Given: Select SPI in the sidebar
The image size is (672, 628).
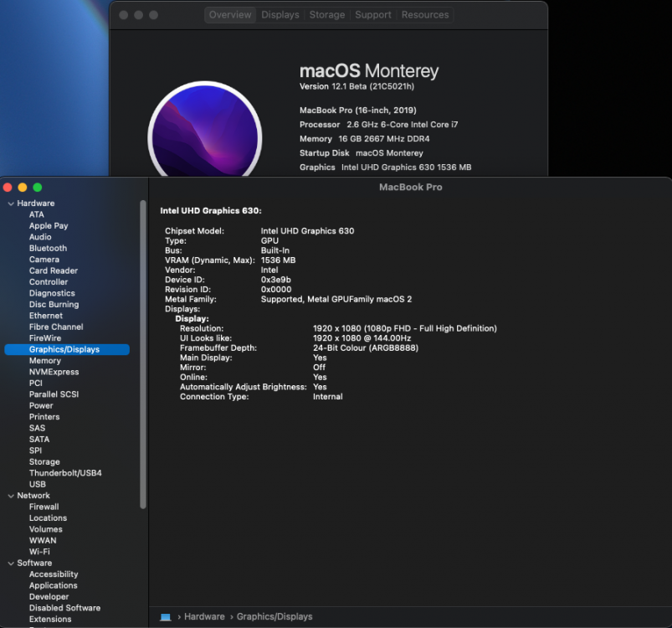Looking at the screenshot, I should 36,450.
